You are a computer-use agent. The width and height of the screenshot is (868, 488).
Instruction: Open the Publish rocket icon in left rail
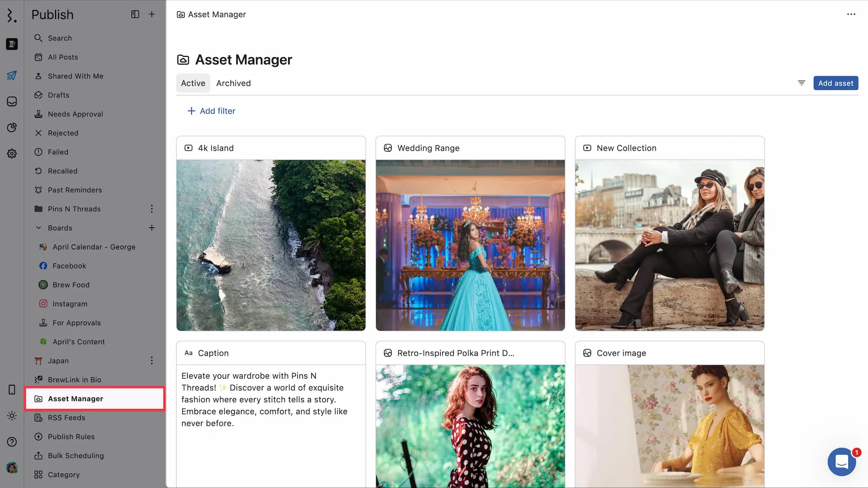(12, 75)
